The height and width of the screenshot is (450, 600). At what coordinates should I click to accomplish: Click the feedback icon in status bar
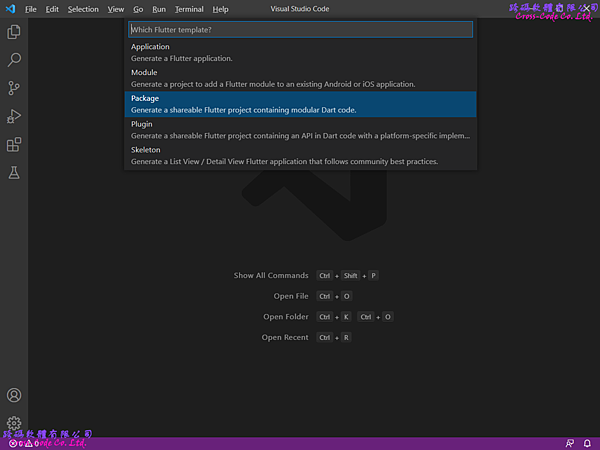coord(569,443)
